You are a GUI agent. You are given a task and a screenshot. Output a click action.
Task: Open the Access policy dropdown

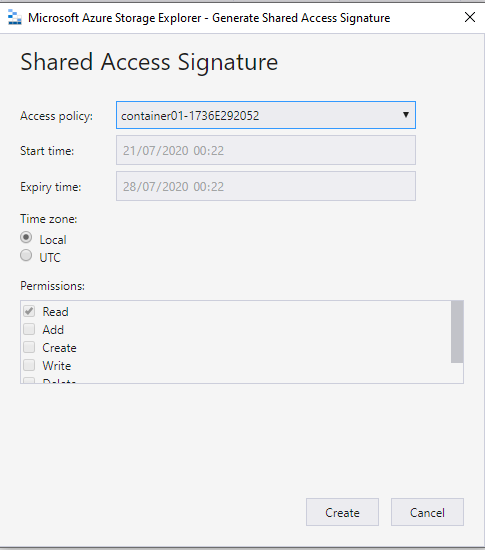pyautogui.click(x=266, y=115)
